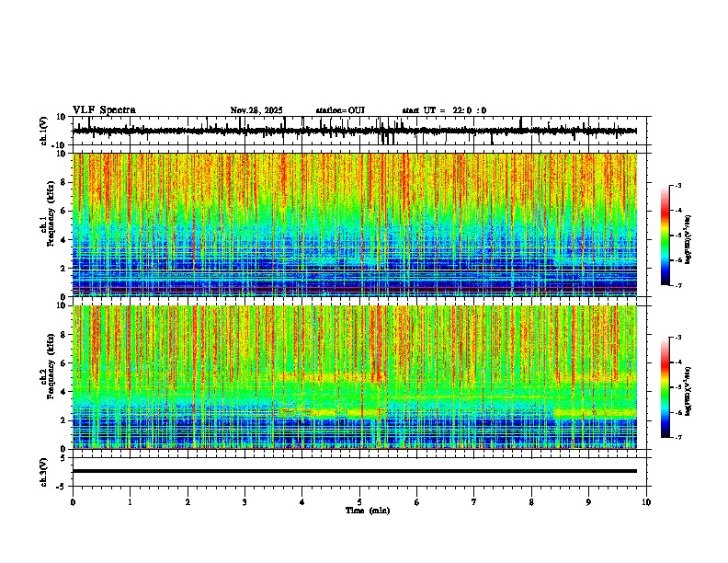The width and height of the screenshot is (728, 563).
Task: Click the thick black ch.3 voltage line
Action: (x=355, y=471)
